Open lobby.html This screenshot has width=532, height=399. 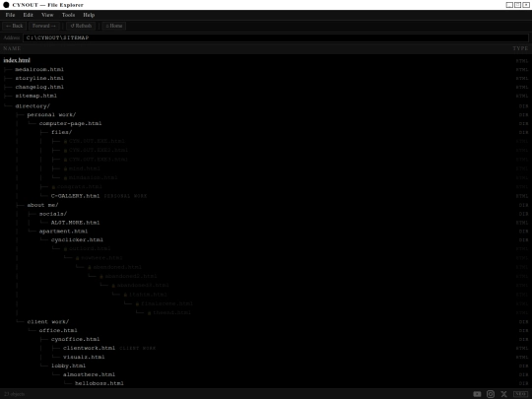click(68, 366)
